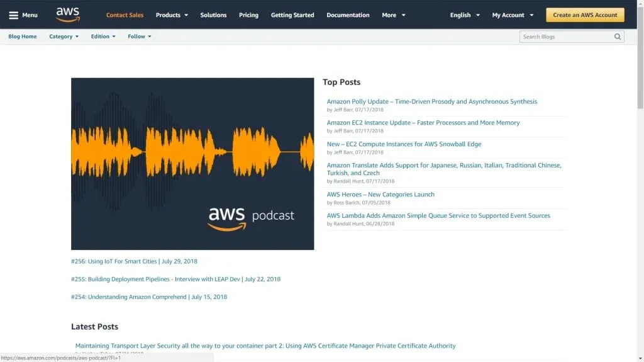Expand the Follow menu

(140, 37)
